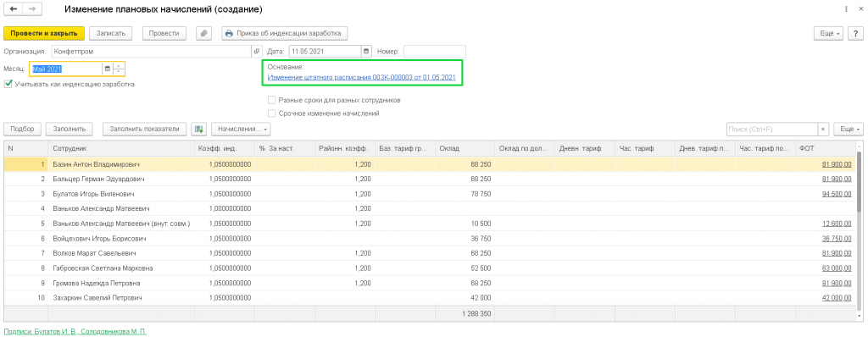868x337 pixels.
Task: Open the table Еще dropdown menu
Action: (x=849, y=129)
